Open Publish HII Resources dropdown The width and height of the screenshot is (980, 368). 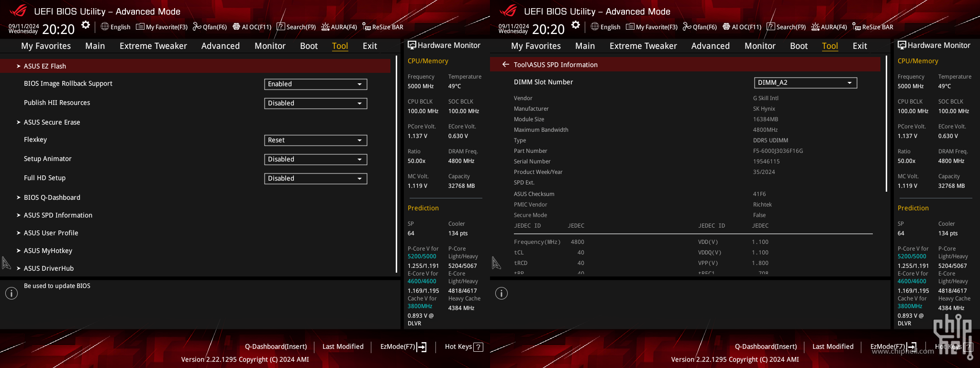(x=316, y=103)
